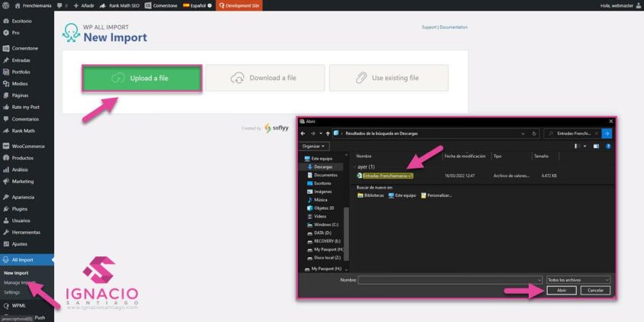644x322 pixels.
Task: Open the view options dropdown arrow
Action: (x=585, y=146)
